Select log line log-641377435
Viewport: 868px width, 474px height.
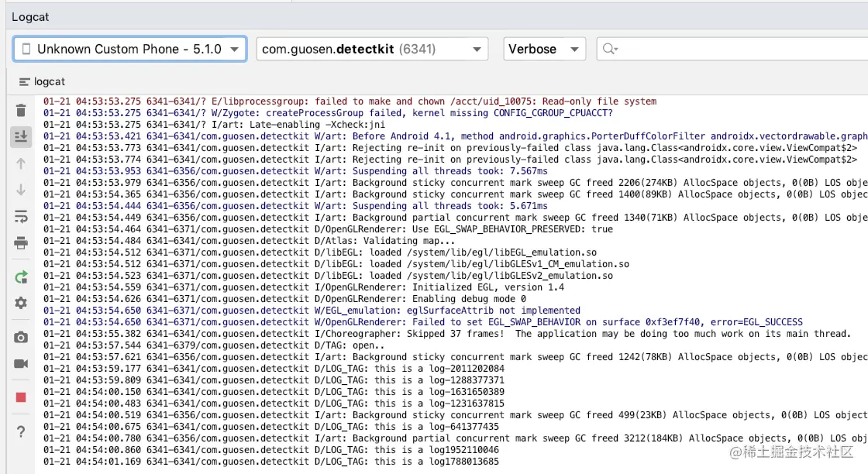[271, 427]
